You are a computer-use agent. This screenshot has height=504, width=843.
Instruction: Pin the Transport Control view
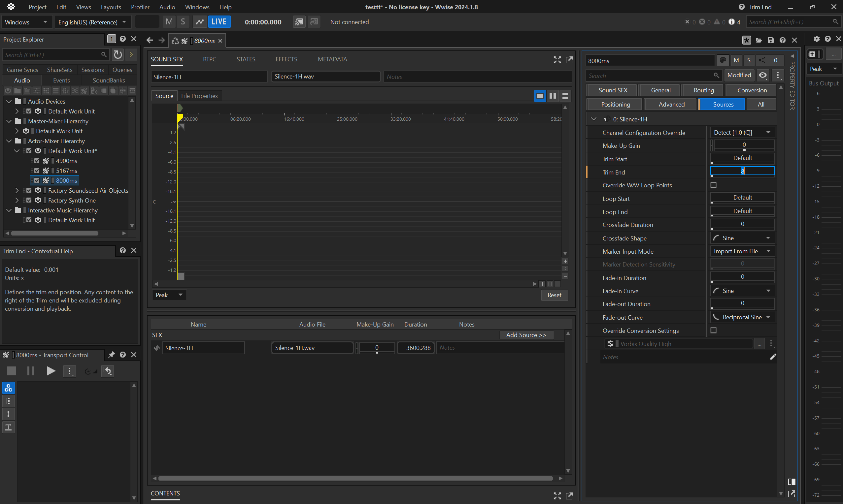[112, 355]
